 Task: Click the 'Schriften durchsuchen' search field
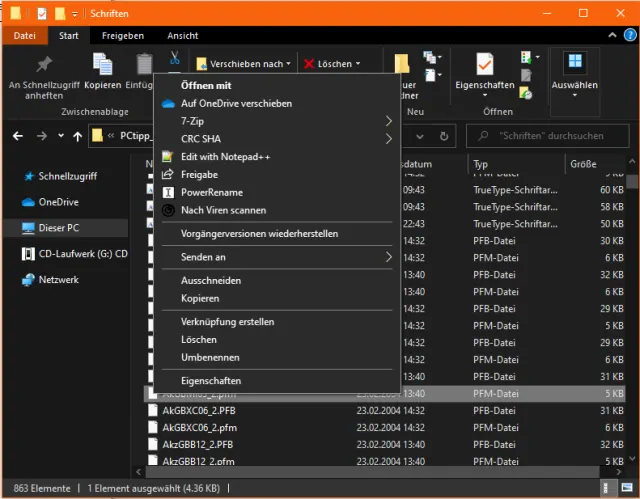(548, 135)
